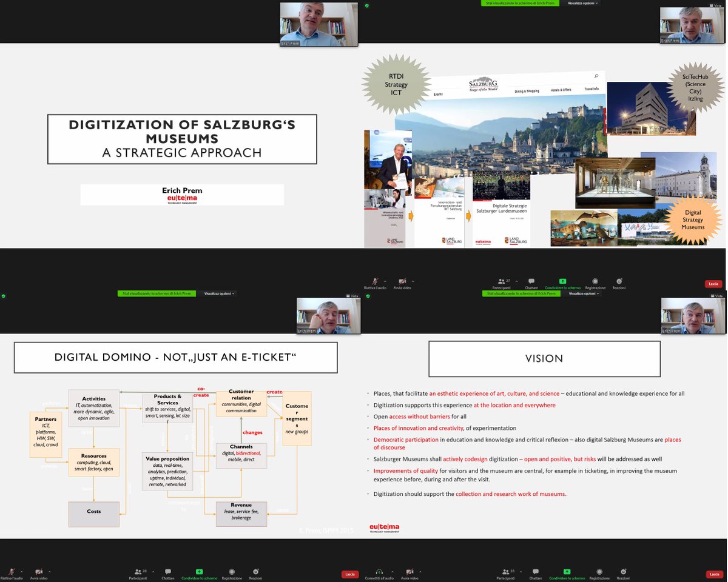The width and height of the screenshot is (728, 582).
Task: Click the green shield icon above the Salzburg collage slide
Action: (x=367, y=5)
